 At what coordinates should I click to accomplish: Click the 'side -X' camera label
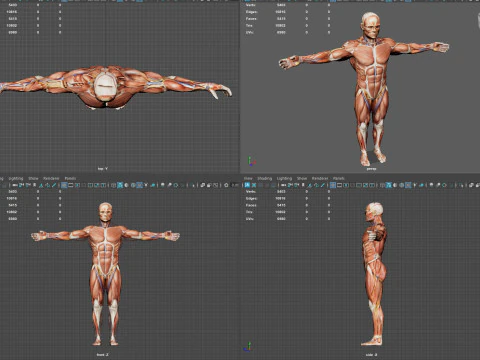pos(371,355)
